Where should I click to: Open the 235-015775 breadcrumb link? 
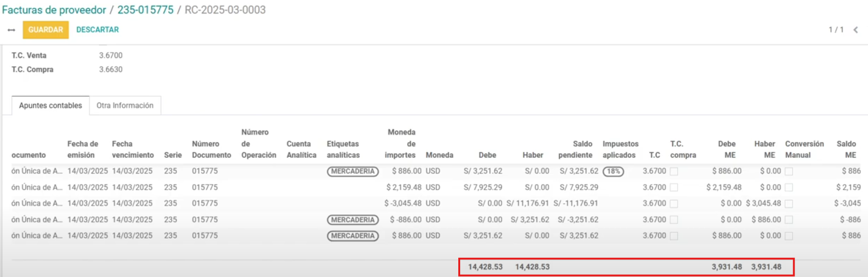(145, 10)
